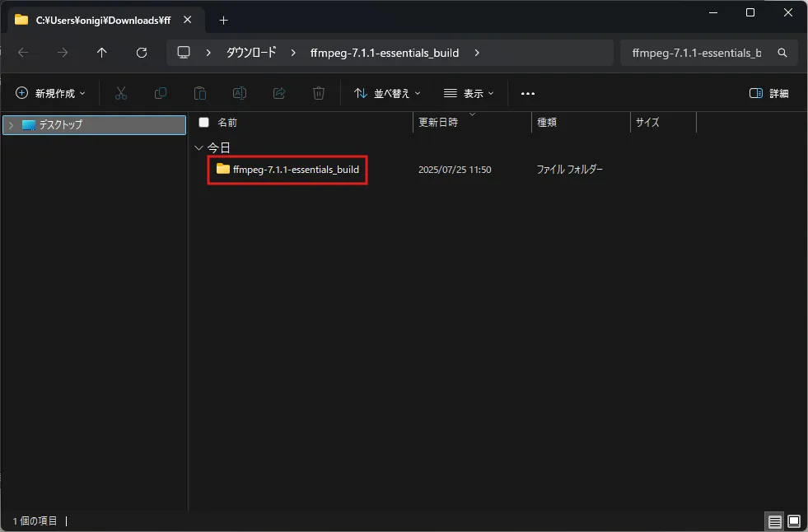Image resolution: width=808 pixels, height=532 pixels.
Task: Click chevron after ffmpeg-7.1.1-essentials_build breadcrumb
Action: (477, 53)
